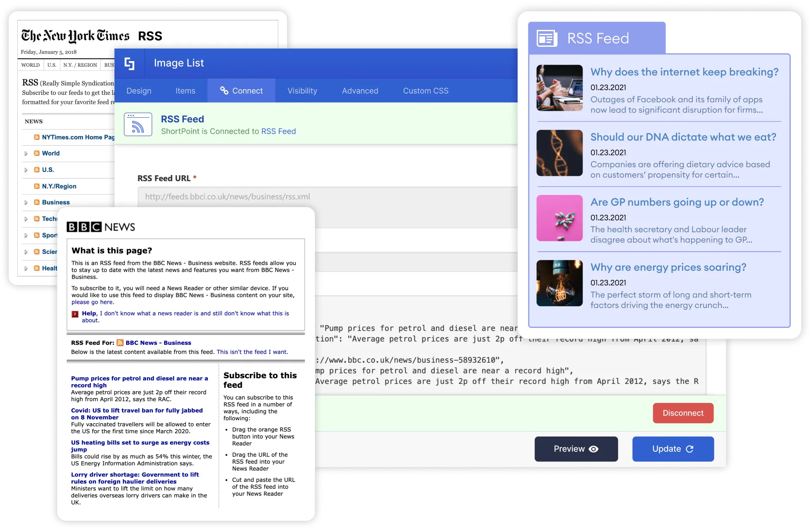Switch to the Design tab

pyautogui.click(x=139, y=91)
